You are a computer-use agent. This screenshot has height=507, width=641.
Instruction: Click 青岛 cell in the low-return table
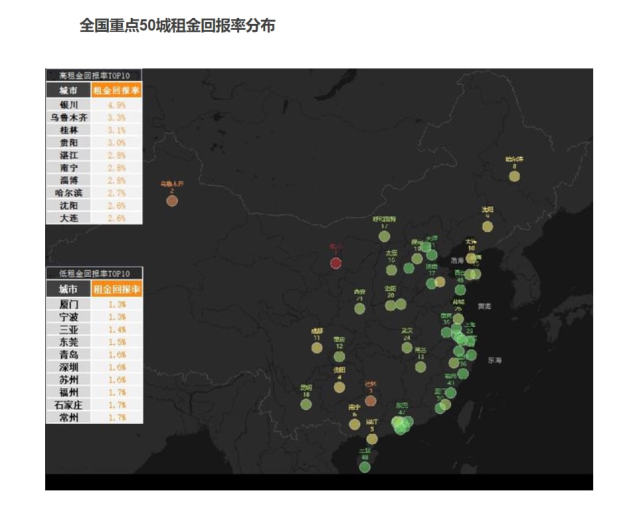tap(69, 354)
